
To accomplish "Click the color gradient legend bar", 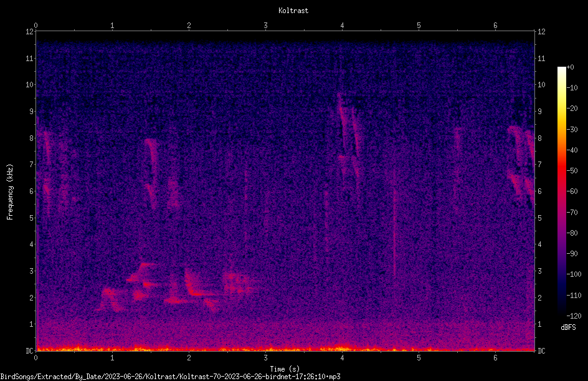I will tap(561, 191).
